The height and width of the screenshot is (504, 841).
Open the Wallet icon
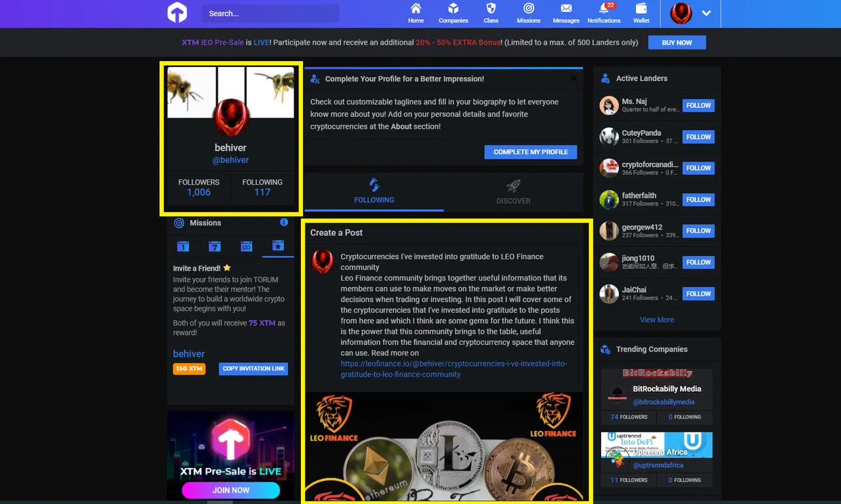(641, 13)
